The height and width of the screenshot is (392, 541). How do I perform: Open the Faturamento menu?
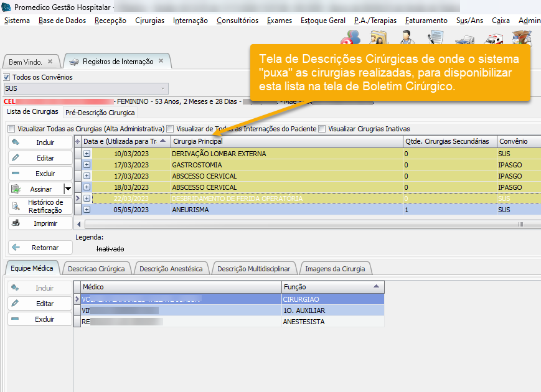pyautogui.click(x=426, y=21)
